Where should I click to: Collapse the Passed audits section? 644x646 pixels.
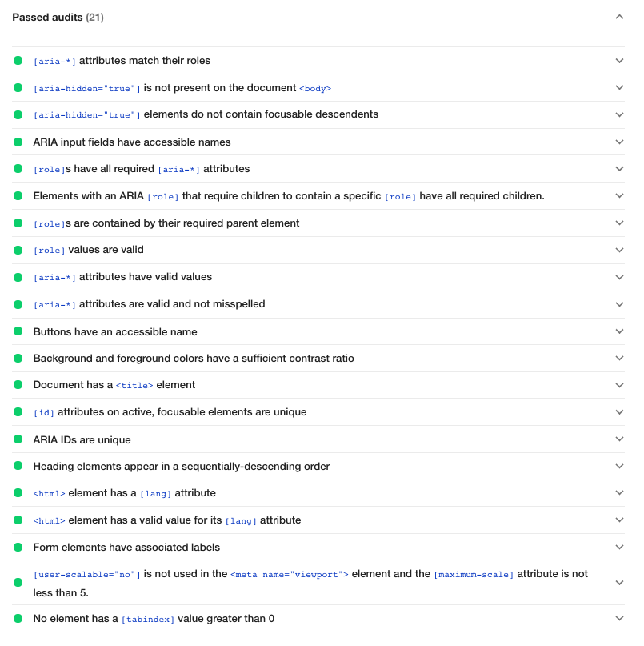[x=619, y=16]
